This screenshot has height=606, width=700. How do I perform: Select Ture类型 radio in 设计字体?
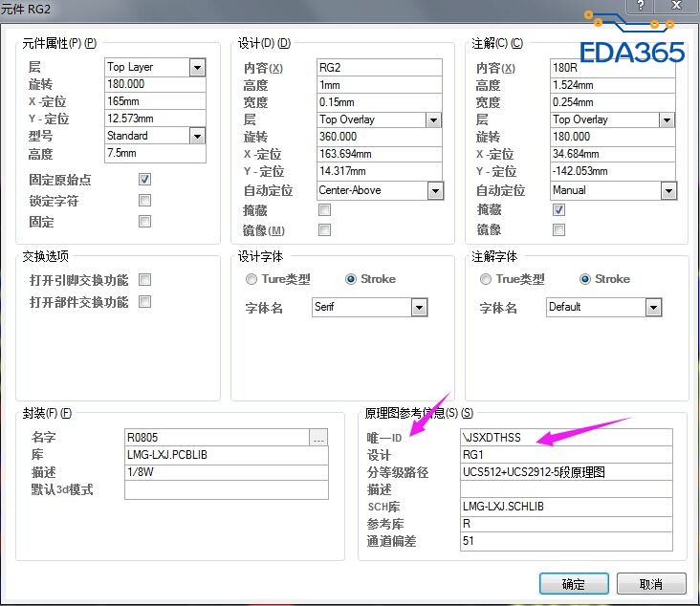[252, 279]
